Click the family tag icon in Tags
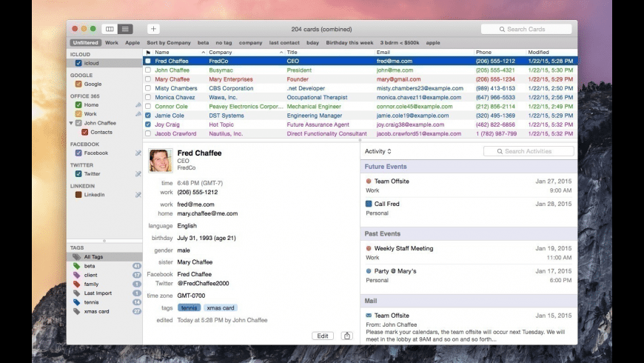Image resolution: width=644 pixels, height=363 pixels. pos(77,284)
